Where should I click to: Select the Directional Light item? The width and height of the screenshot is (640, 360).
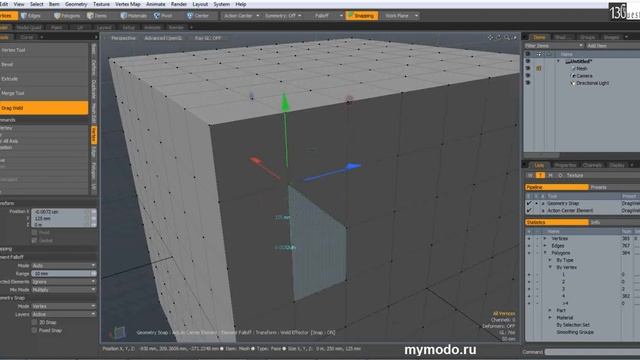(592, 83)
